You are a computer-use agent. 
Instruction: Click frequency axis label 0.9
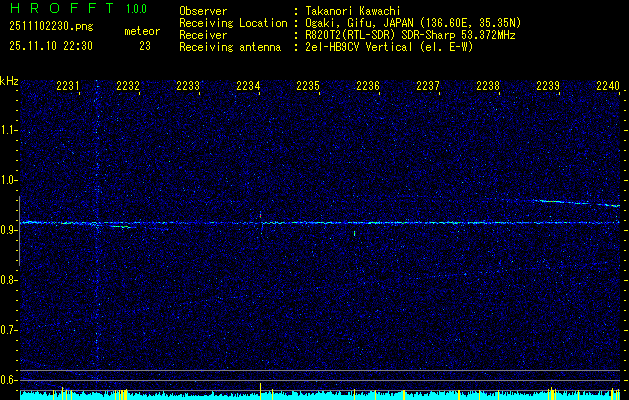click(x=8, y=230)
